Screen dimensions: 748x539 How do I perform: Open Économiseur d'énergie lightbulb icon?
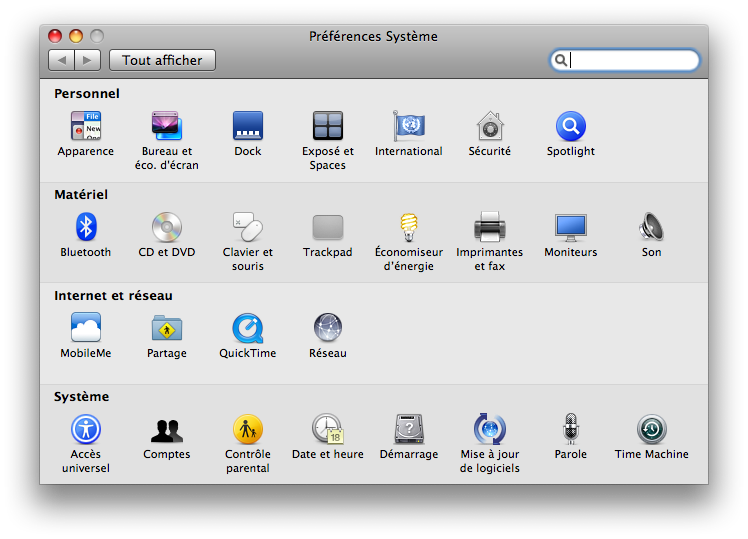click(x=409, y=227)
